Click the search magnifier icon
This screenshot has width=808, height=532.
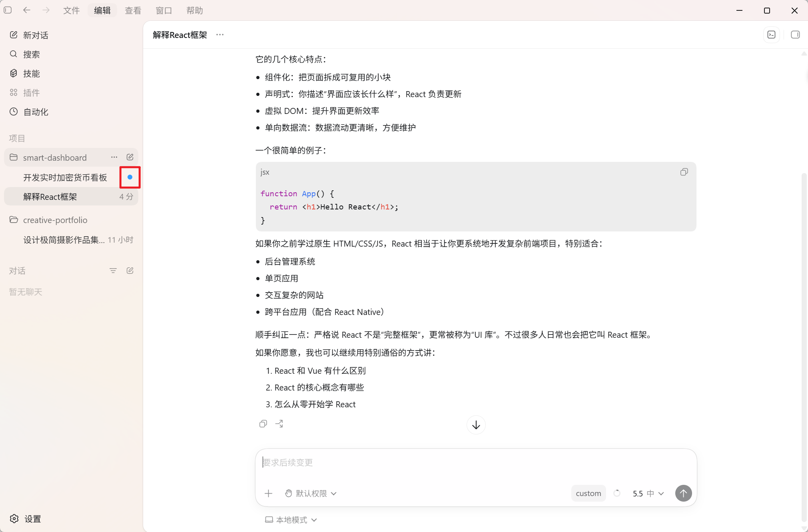point(14,54)
